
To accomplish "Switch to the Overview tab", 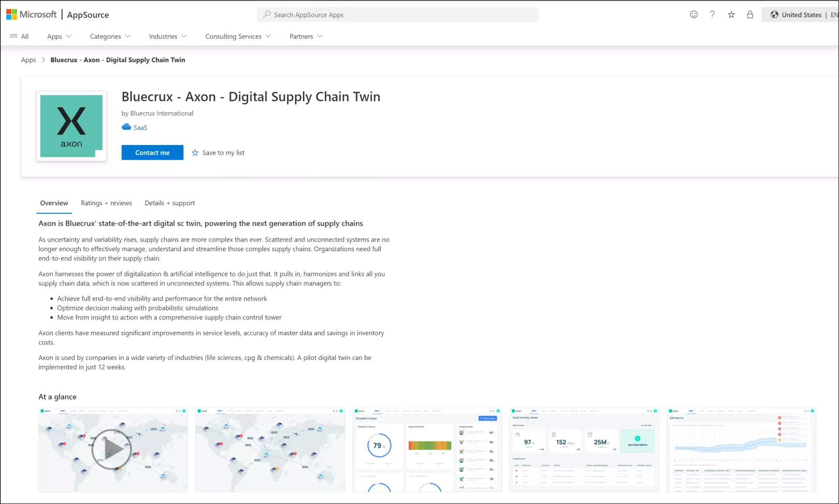I will pos(54,203).
